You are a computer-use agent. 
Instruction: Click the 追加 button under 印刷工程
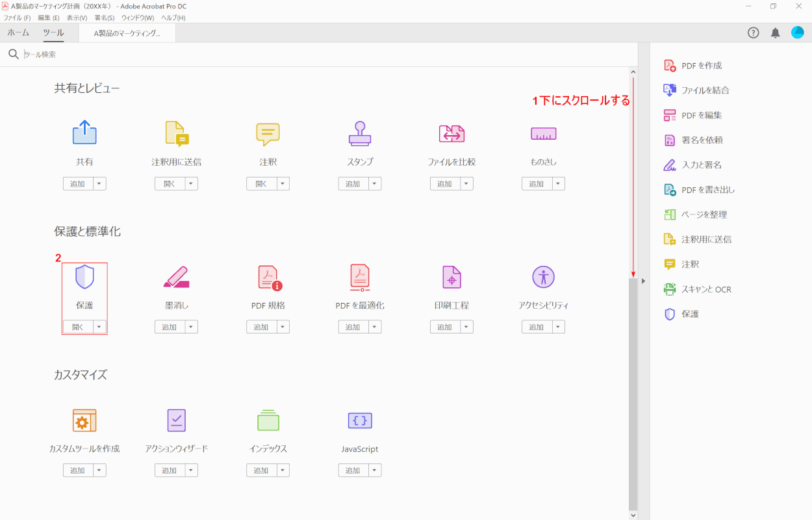pyautogui.click(x=445, y=327)
